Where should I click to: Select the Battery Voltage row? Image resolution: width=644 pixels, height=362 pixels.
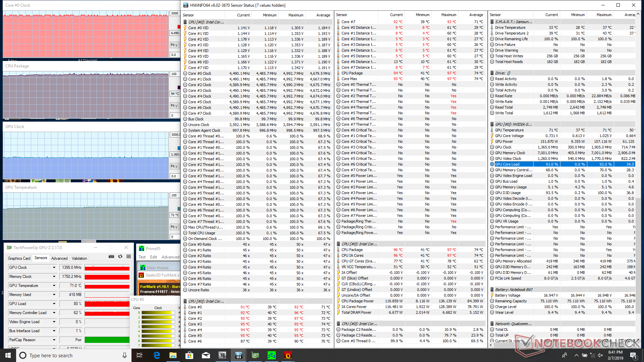coord(562,295)
